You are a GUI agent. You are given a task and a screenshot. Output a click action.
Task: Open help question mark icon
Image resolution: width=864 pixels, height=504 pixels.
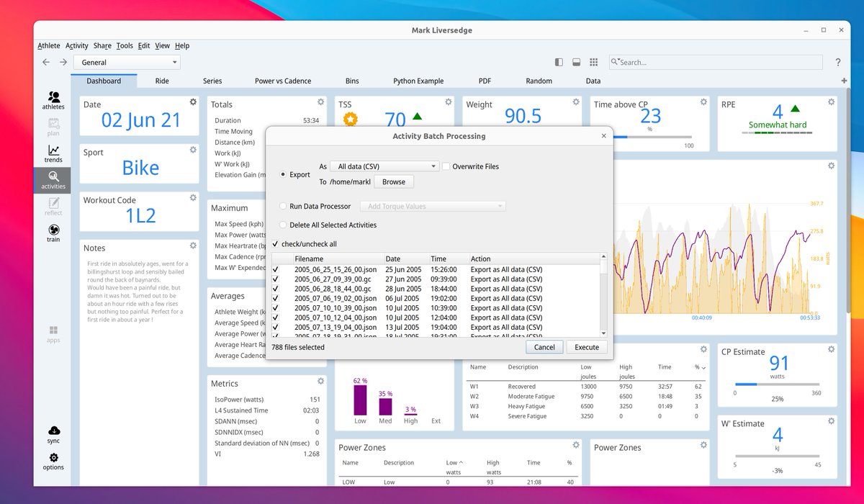pyautogui.click(x=837, y=63)
